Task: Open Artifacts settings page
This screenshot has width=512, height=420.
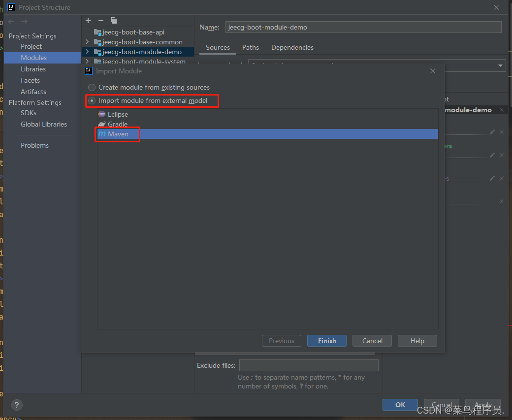Action: pos(33,92)
